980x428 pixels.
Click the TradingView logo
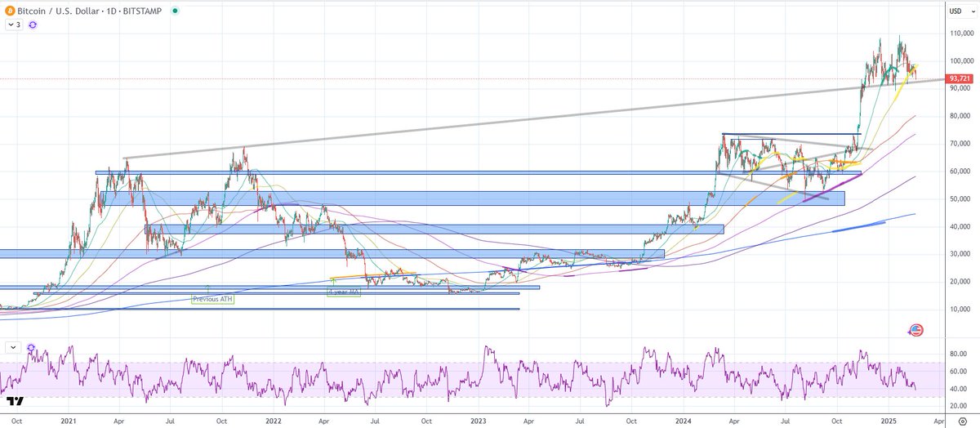(x=14, y=401)
